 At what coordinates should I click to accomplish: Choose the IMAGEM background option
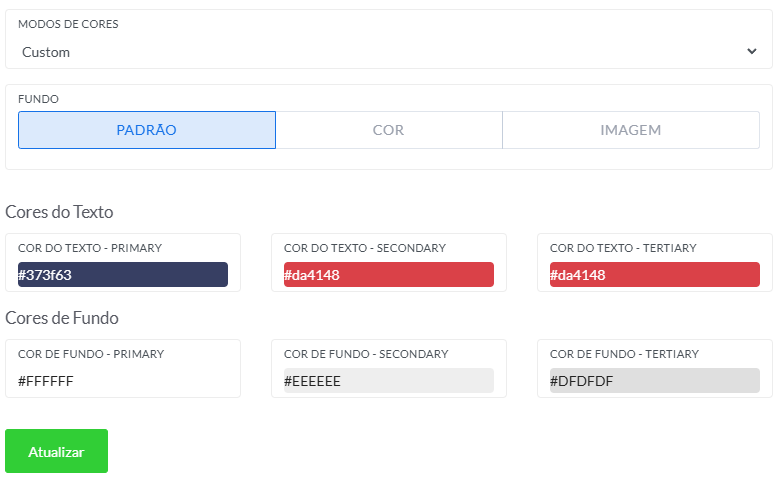point(630,130)
